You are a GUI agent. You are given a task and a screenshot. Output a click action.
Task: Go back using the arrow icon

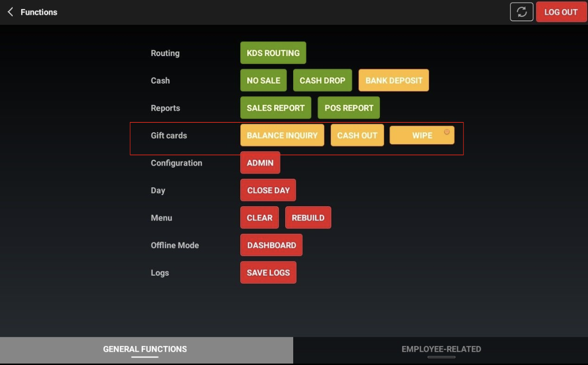11,12
